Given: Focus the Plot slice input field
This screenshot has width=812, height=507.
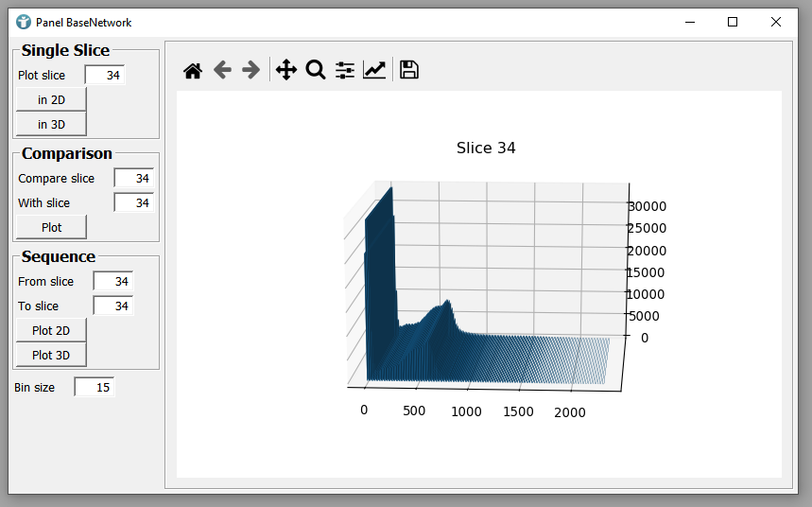Looking at the screenshot, I should pos(105,75).
